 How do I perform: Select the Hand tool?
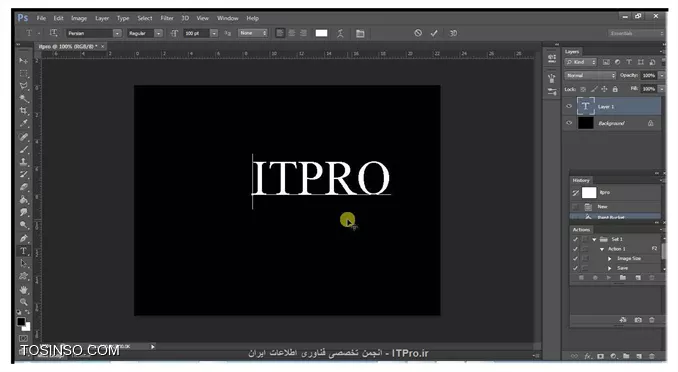point(23,289)
